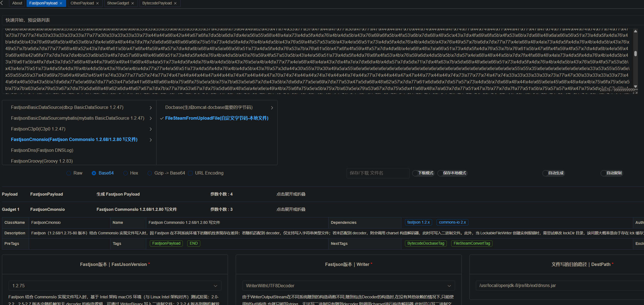
Task: Click the scroll-up arrow of payload textarea
Action: pyautogui.click(x=636, y=31)
